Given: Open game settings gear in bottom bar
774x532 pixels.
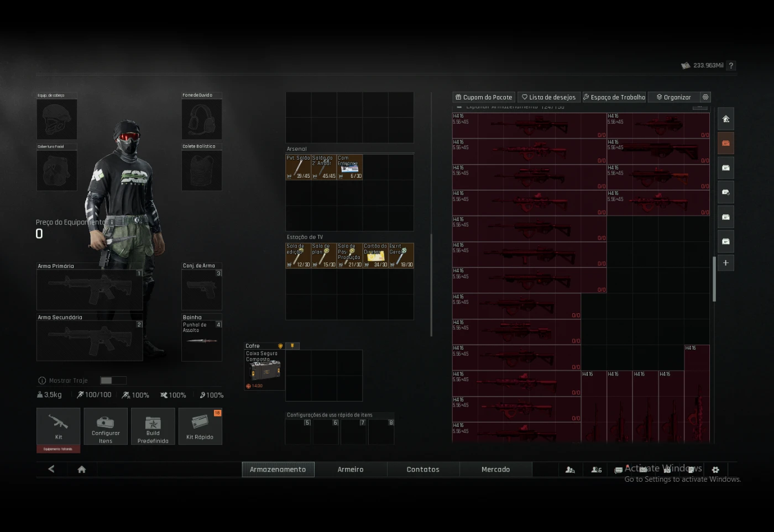Looking at the screenshot, I should pyautogui.click(x=715, y=470).
